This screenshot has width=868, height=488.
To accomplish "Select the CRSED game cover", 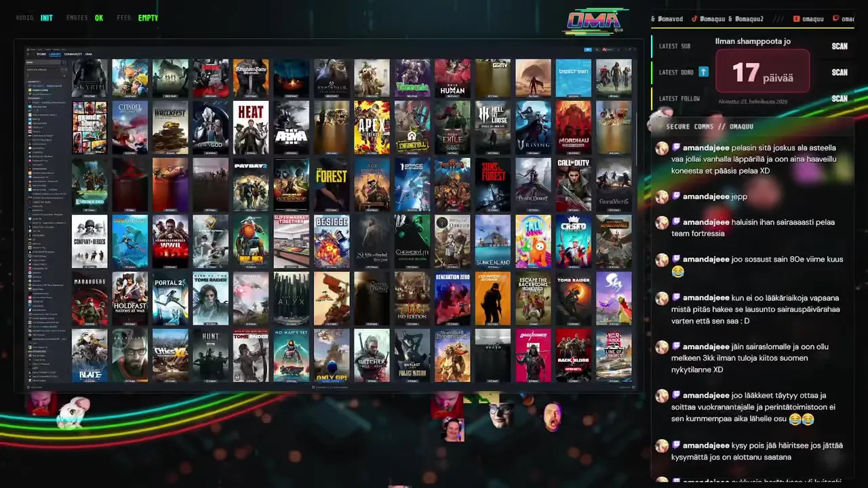I will coord(574,241).
